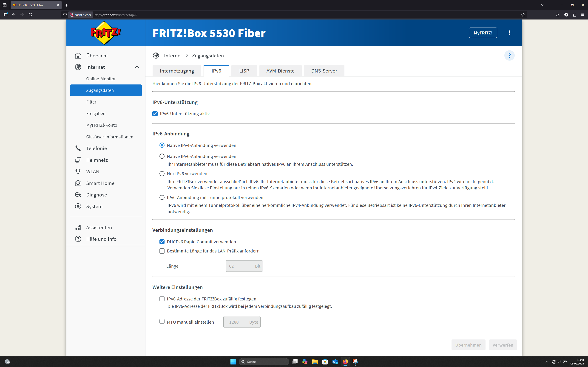Open the blue help question mark button

pyautogui.click(x=509, y=56)
